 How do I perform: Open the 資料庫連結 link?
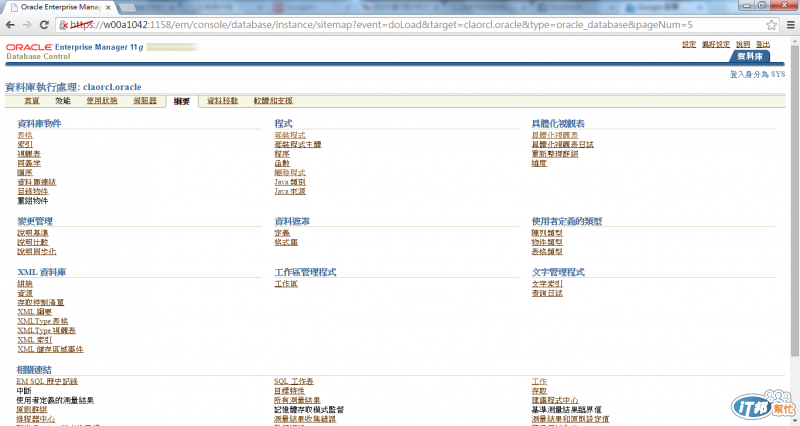(37, 182)
